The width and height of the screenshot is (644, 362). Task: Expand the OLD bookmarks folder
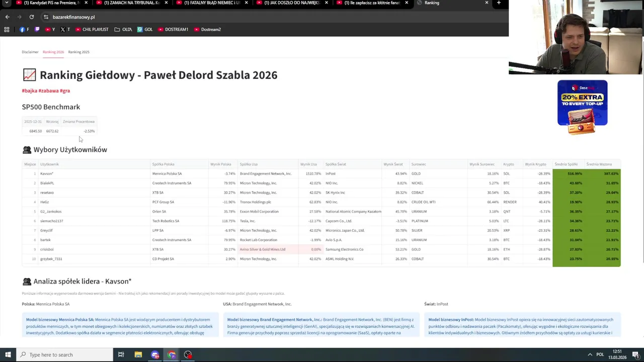point(123,30)
